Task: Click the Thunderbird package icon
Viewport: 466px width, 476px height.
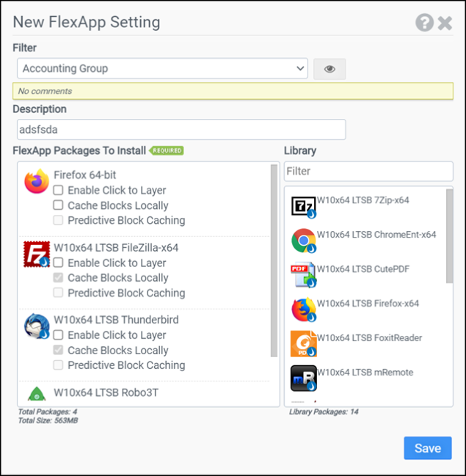Action: [x=37, y=326]
